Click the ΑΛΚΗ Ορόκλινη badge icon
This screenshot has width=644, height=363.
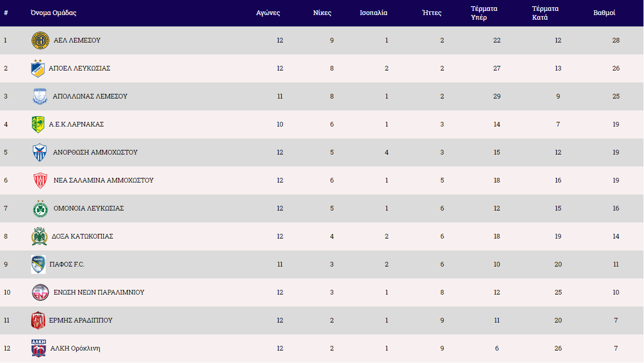(38, 348)
